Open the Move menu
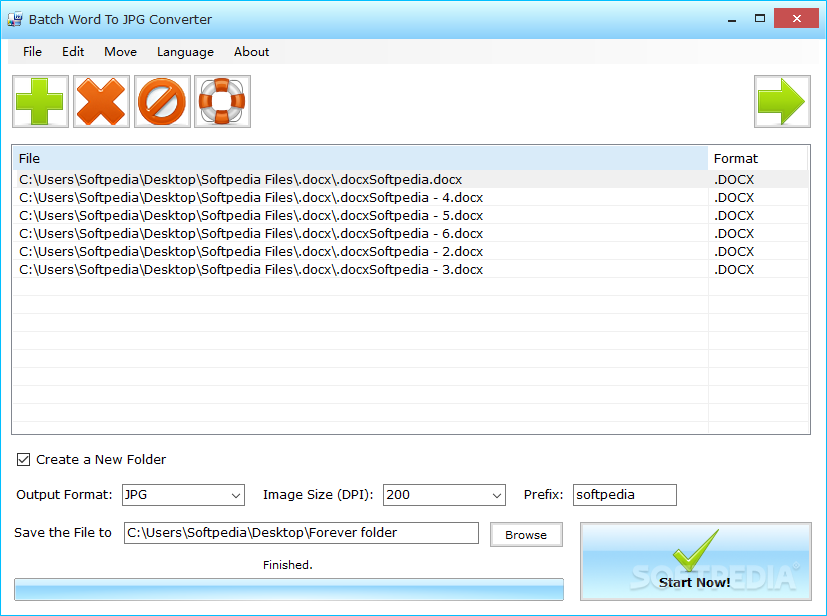This screenshot has width=827, height=616. (x=120, y=52)
